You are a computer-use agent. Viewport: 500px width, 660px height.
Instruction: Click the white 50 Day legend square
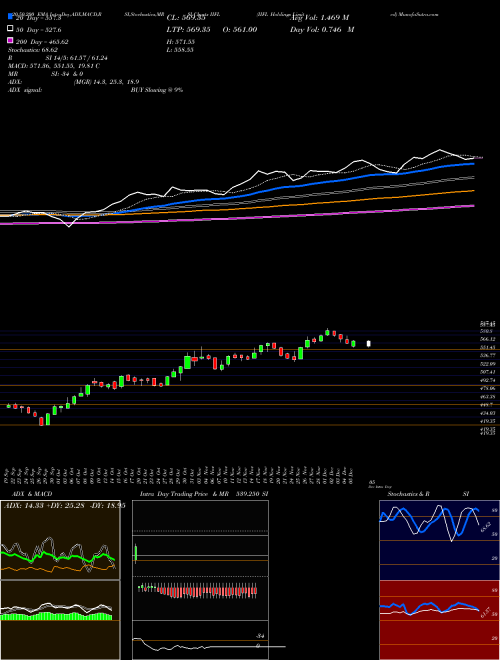(10, 29)
